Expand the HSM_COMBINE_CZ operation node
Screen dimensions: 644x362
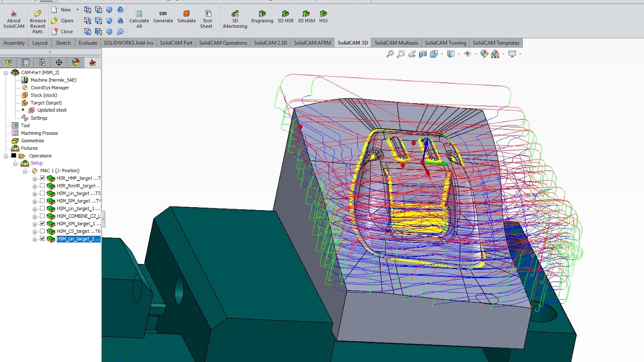(x=35, y=216)
